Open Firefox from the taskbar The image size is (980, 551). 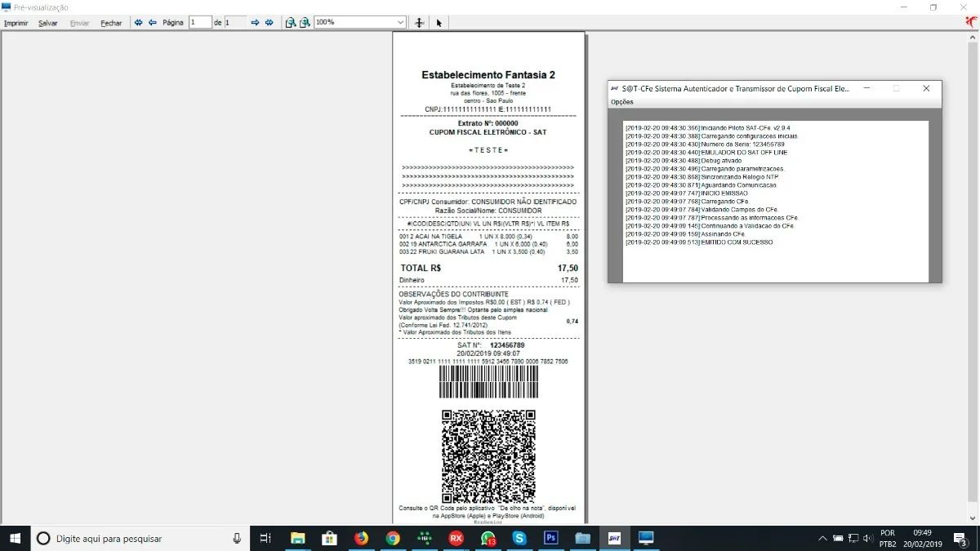coord(361,539)
